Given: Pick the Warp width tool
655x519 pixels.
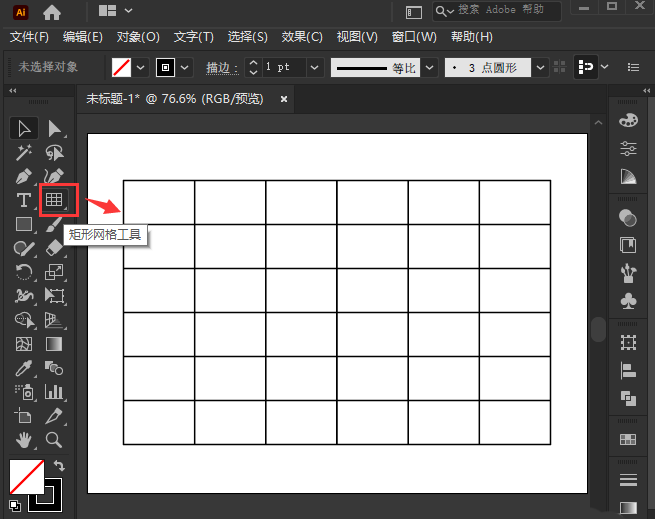Looking at the screenshot, I should click(24, 296).
